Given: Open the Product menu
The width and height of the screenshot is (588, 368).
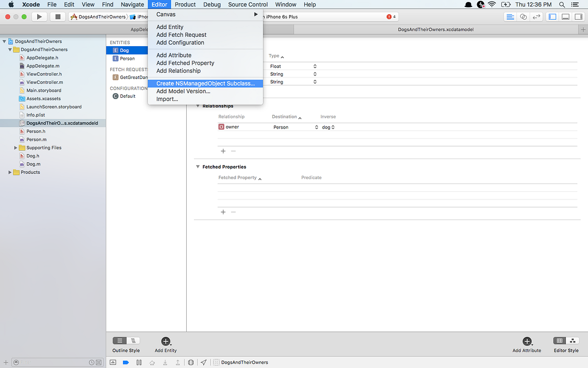Looking at the screenshot, I should click(185, 4).
